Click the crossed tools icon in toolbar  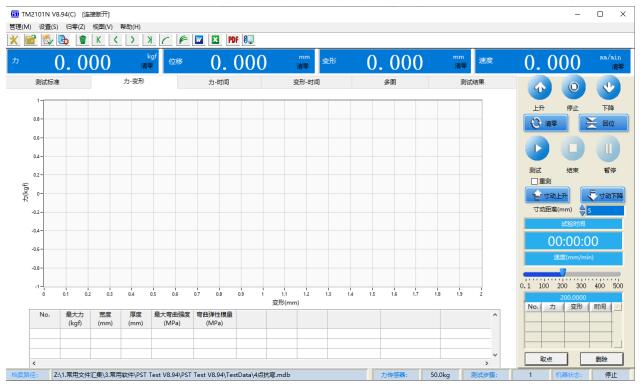click(x=14, y=40)
